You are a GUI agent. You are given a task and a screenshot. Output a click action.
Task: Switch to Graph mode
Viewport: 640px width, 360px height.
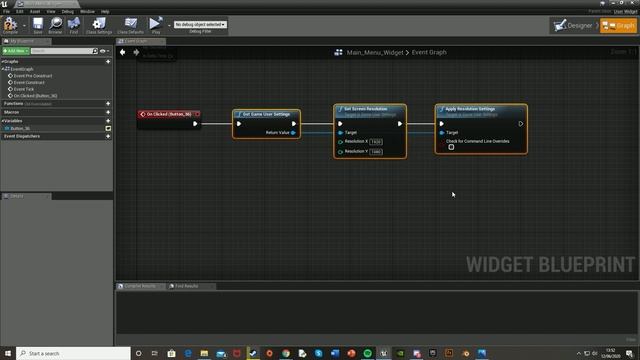[x=619, y=26]
